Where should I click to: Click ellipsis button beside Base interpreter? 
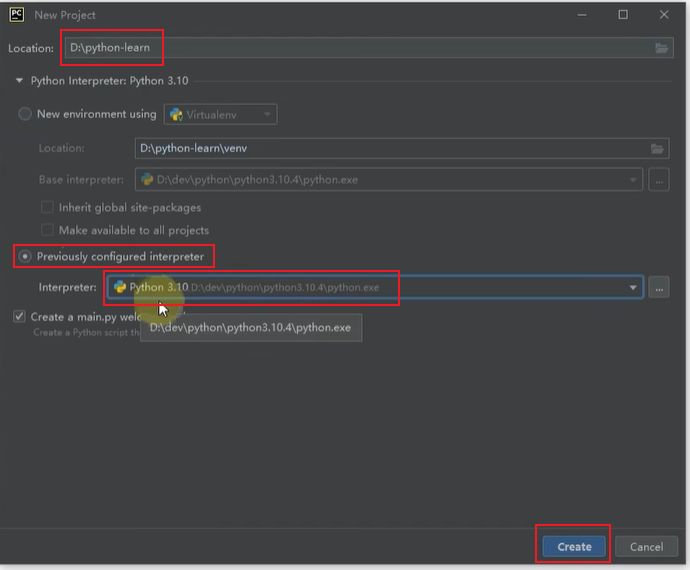[x=658, y=180]
